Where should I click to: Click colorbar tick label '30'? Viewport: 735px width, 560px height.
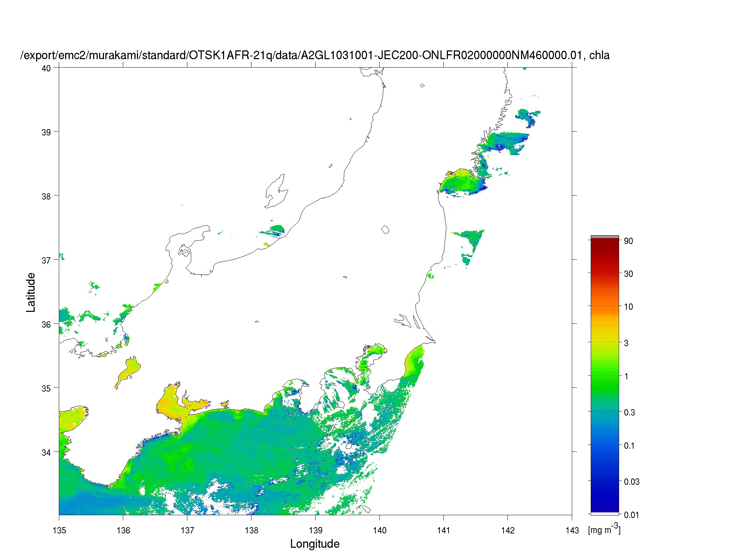click(x=628, y=274)
